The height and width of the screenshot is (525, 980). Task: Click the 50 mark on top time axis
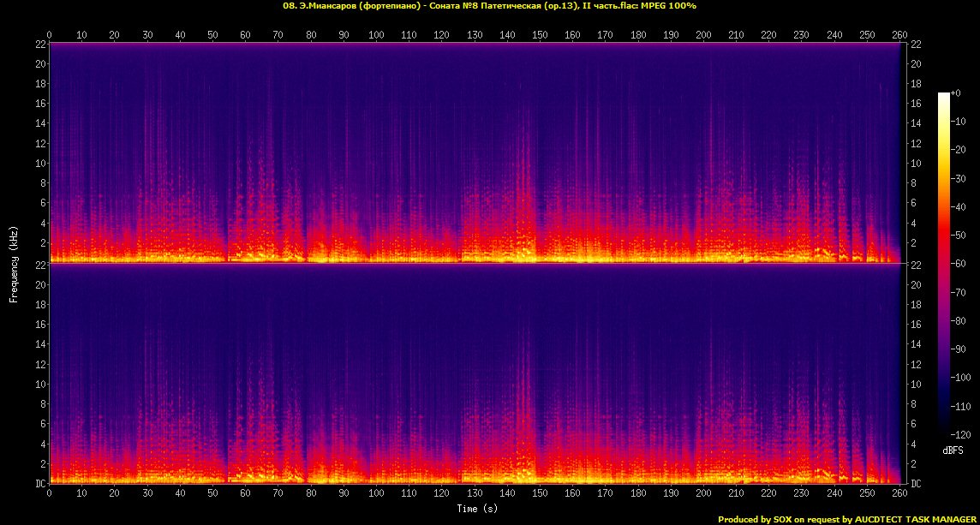[x=212, y=35]
